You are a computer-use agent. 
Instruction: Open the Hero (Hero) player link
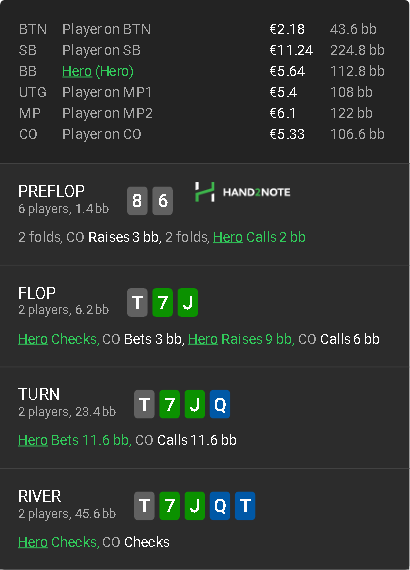pyautogui.click(x=98, y=71)
